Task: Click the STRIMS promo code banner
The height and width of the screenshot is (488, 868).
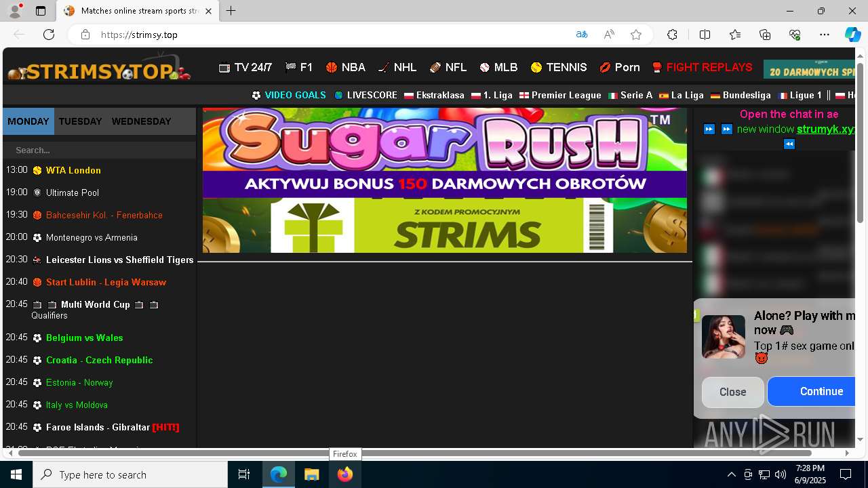Action: [x=445, y=225]
